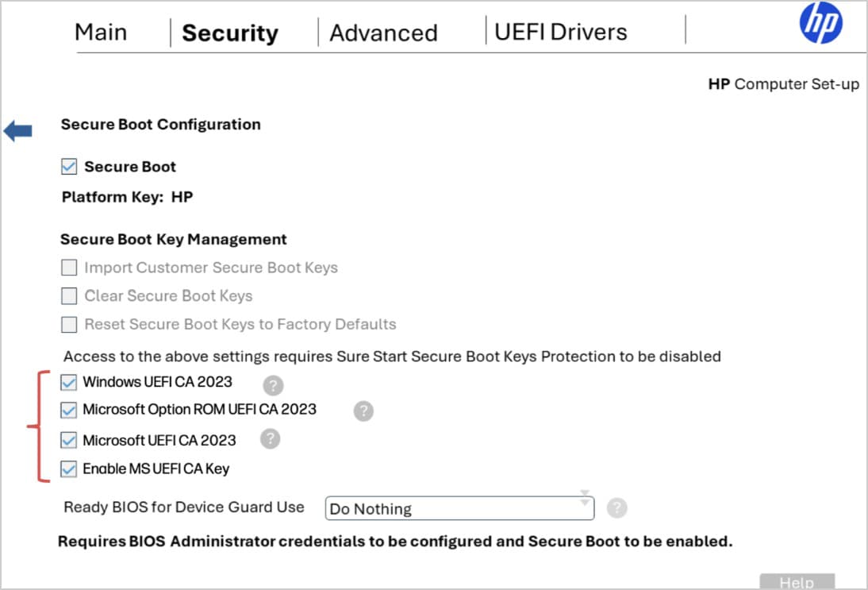The width and height of the screenshot is (868, 590).
Task: Click the Requires BIOS Administrator credentials note
Action: [x=395, y=542]
